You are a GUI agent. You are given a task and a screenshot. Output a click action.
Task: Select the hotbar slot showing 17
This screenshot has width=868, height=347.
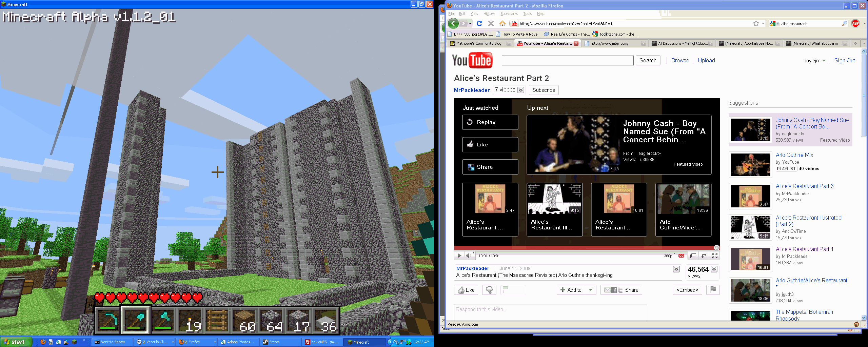click(298, 320)
